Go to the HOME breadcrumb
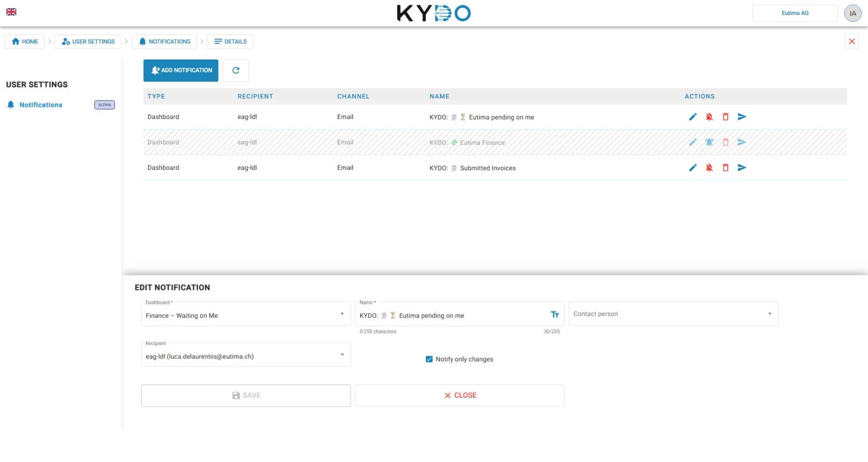Image resolution: width=868 pixels, height=462 pixels. pyautogui.click(x=24, y=42)
